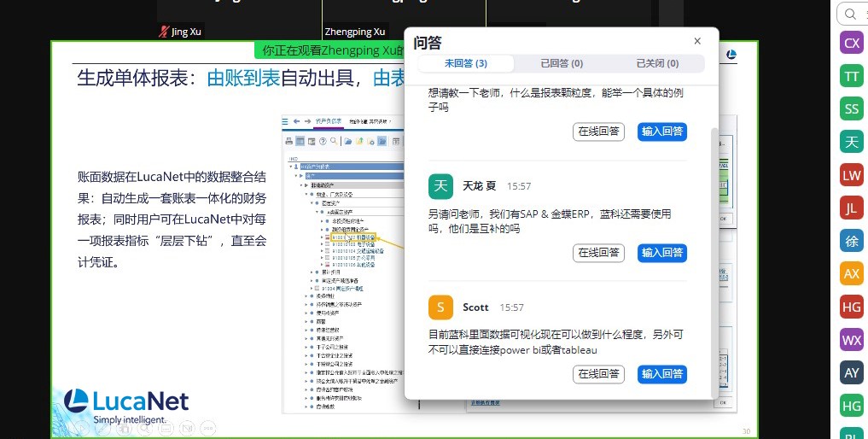Screen dimensions: 868x439
Task: Select the AY participant avatar
Action: click(x=852, y=373)
